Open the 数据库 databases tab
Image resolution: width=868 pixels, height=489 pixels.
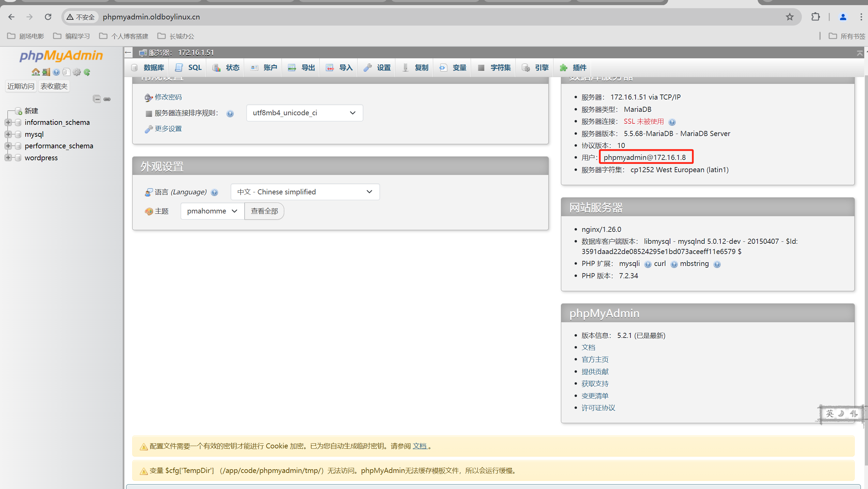(x=148, y=68)
